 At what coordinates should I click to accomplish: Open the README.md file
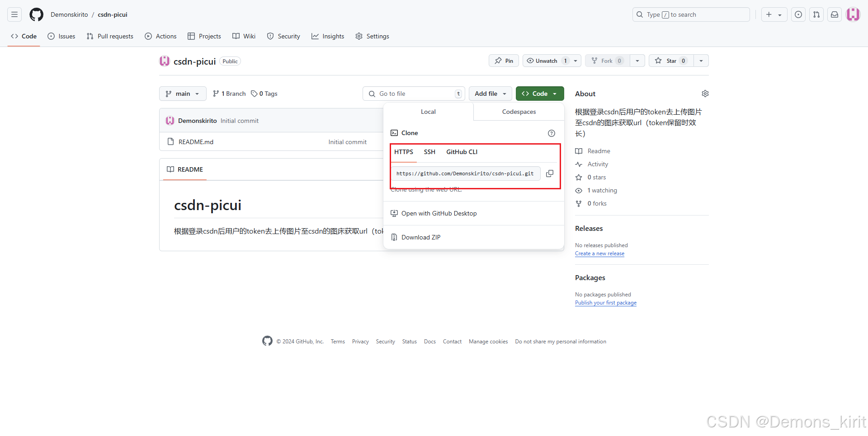pyautogui.click(x=196, y=142)
